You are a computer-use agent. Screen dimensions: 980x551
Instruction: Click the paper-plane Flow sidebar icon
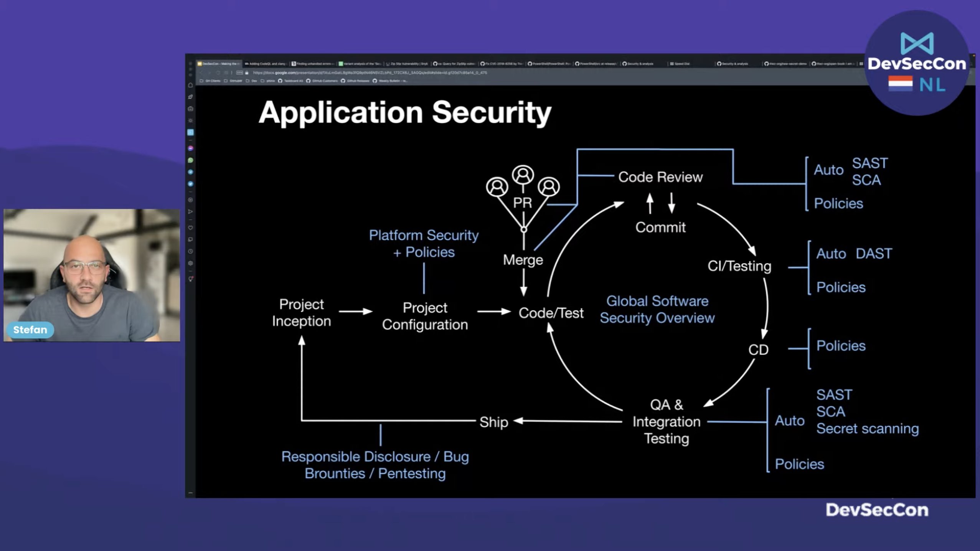(191, 211)
